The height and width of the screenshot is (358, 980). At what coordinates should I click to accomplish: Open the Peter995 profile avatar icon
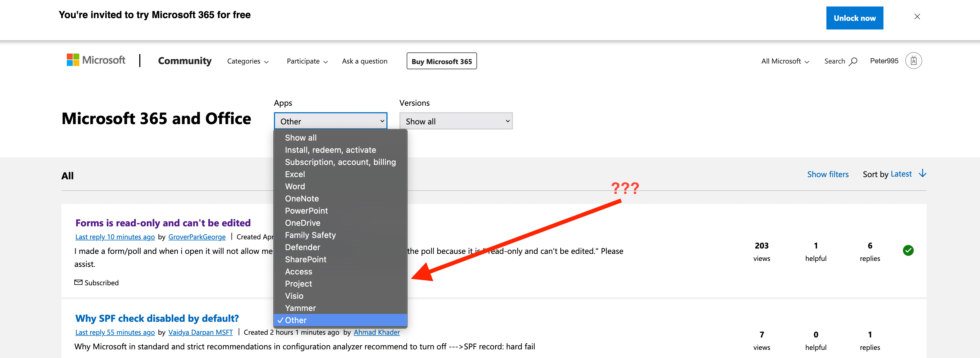(x=913, y=61)
